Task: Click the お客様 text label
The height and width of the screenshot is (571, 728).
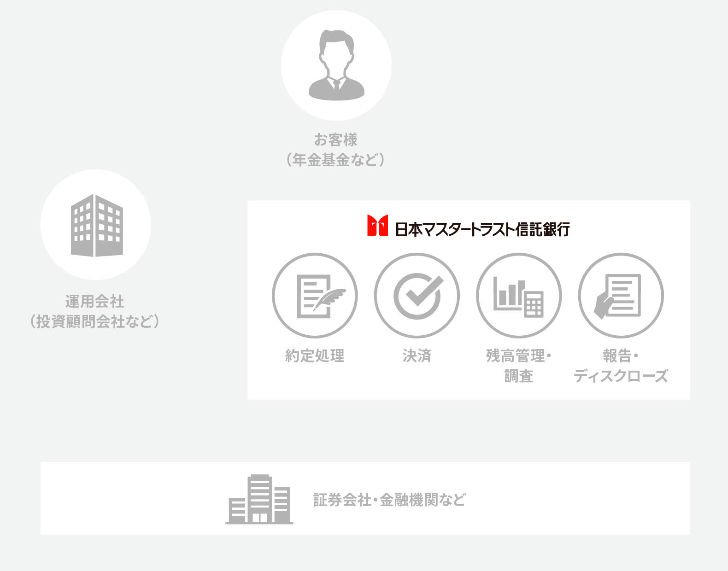Action: click(x=336, y=140)
